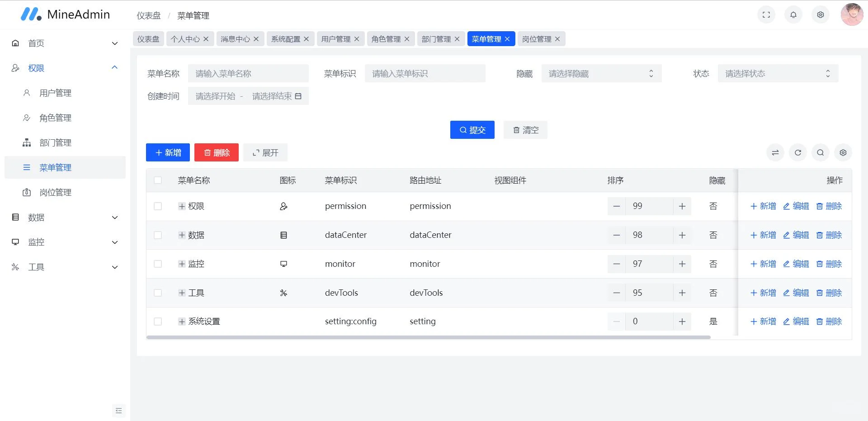Click the red 删除 toolbar button
Viewport: 868px width, 421px height.
pyautogui.click(x=217, y=152)
